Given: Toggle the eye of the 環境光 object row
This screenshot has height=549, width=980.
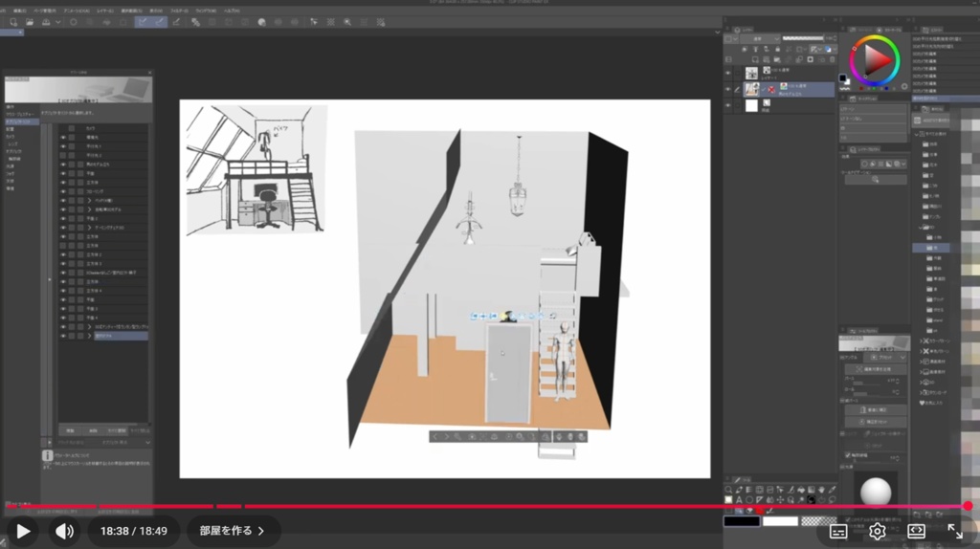Looking at the screenshot, I should pos(62,138).
